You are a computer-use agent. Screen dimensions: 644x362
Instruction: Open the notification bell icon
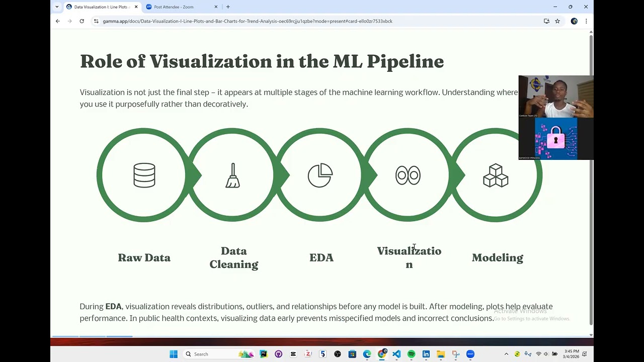[x=585, y=354]
